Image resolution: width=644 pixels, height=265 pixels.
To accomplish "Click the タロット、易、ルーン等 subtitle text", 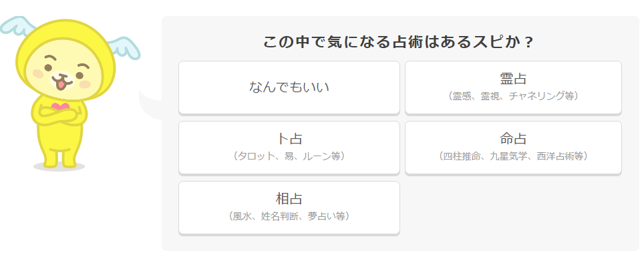I will point(289,156).
